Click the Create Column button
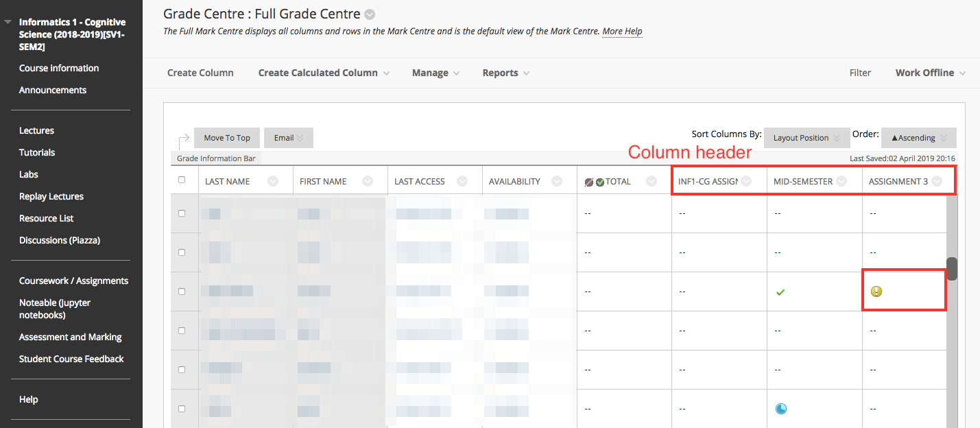This screenshot has height=428, width=980. [200, 73]
